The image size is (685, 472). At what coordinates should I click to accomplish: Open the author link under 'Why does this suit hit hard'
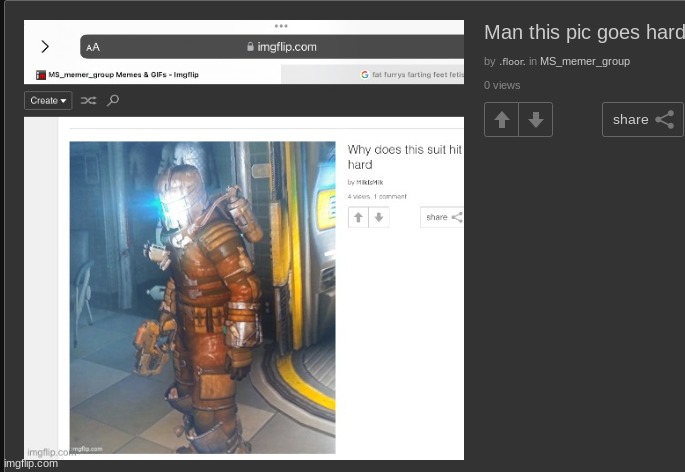pos(370,182)
